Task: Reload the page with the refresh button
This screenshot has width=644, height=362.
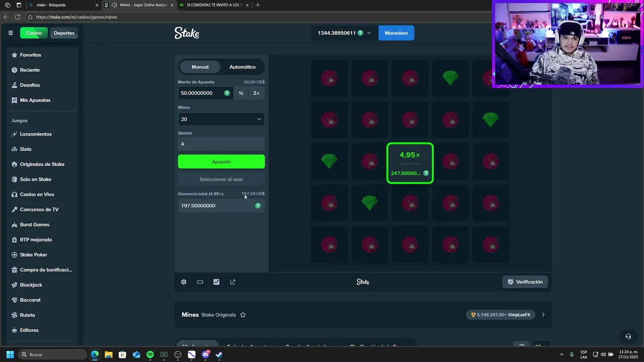Action: pos(18,17)
